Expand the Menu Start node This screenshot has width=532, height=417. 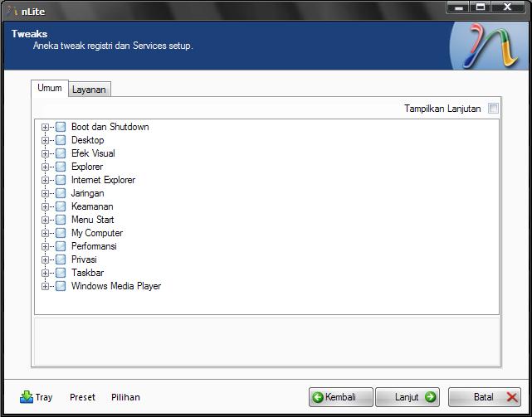[x=45, y=220]
